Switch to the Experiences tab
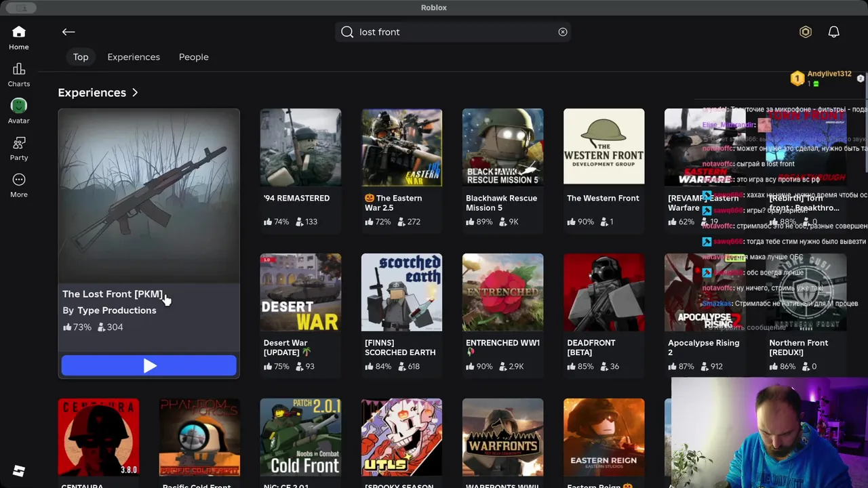 (x=134, y=57)
